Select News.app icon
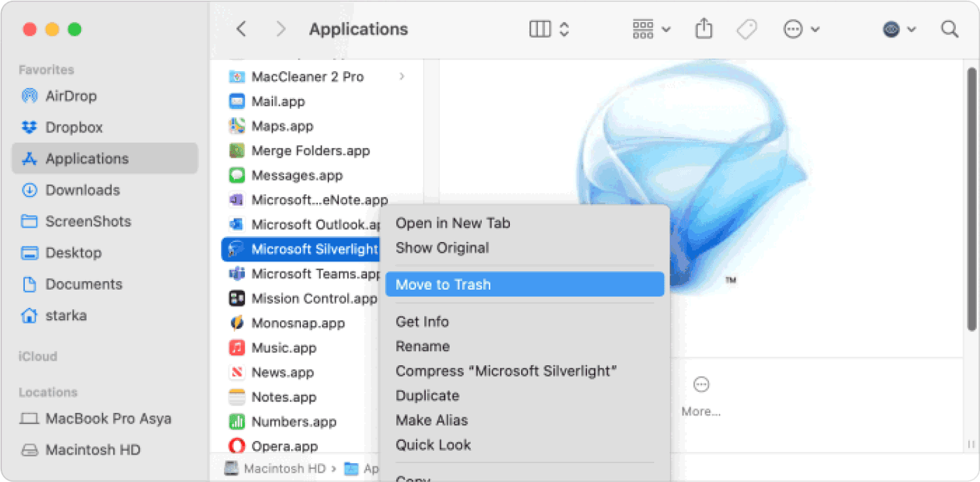The width and height of the screenshot is (980, 482). click(x=236, y=372)
